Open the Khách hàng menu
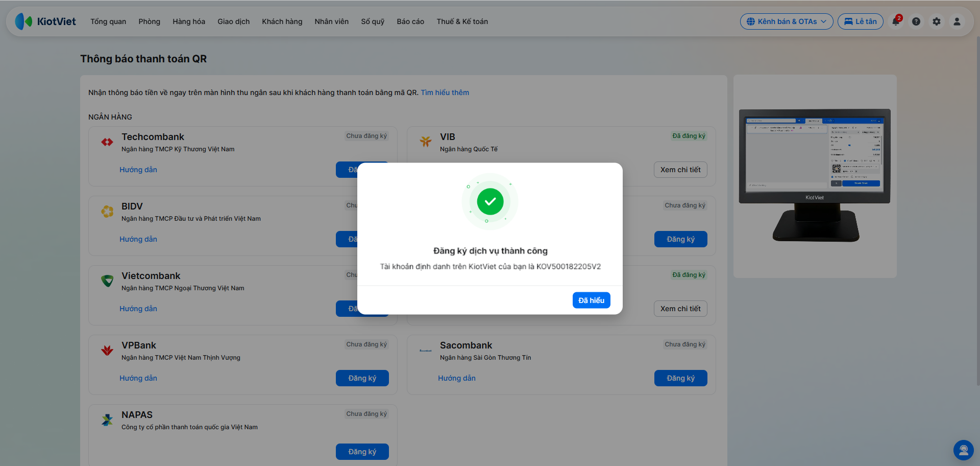Image resolution: width=980 pixels, height=466 pixels. tap(282, 21)
